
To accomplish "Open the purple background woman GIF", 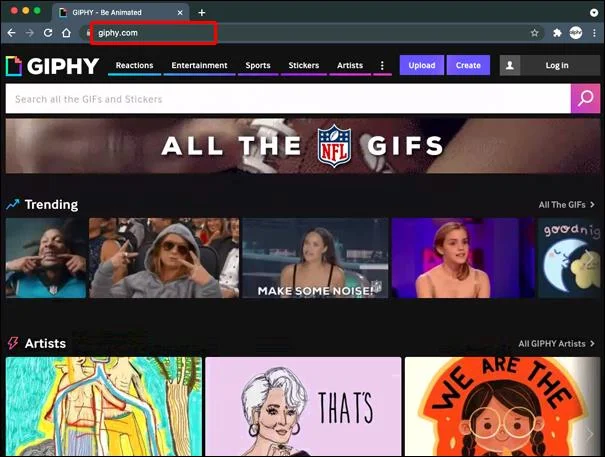I will [463, 258].
